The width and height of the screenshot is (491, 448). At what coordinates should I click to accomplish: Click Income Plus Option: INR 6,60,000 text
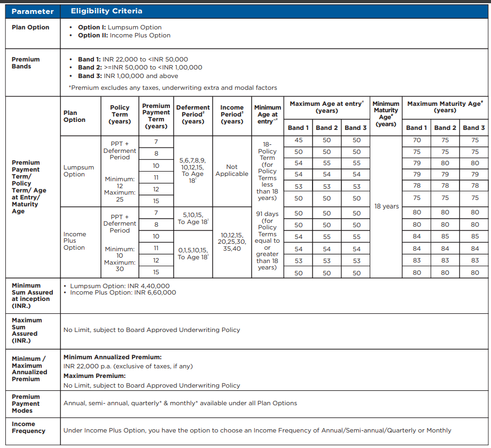click(123, 292)
